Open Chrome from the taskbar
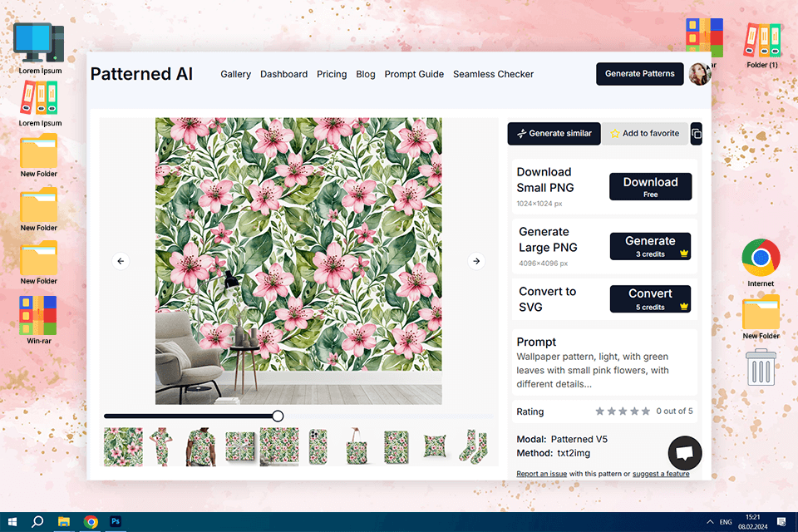The width and height of the screenshot is (798, 532). coord(91,522)
